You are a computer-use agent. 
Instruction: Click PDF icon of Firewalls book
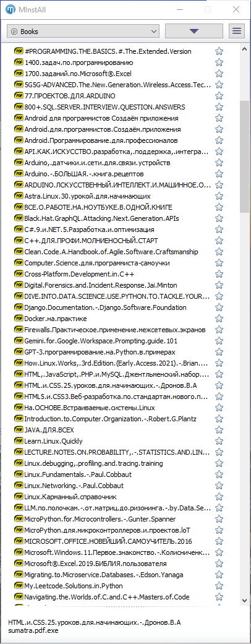pos(19,329)
